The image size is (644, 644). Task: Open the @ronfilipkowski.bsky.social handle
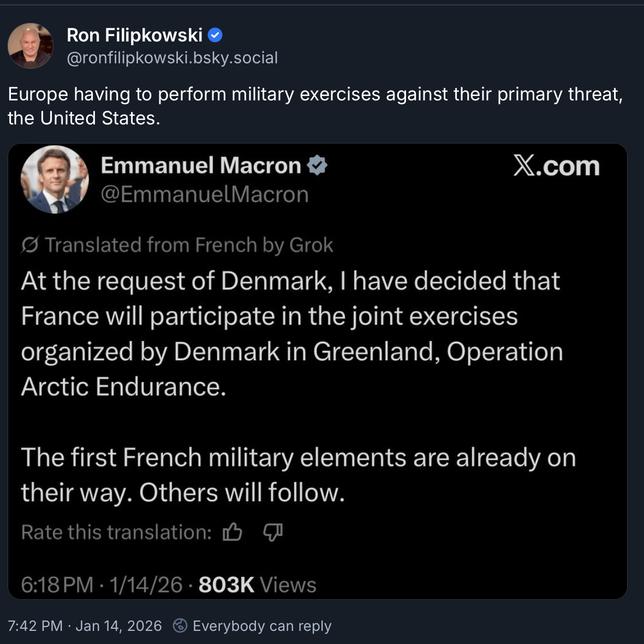click(172, 58)
